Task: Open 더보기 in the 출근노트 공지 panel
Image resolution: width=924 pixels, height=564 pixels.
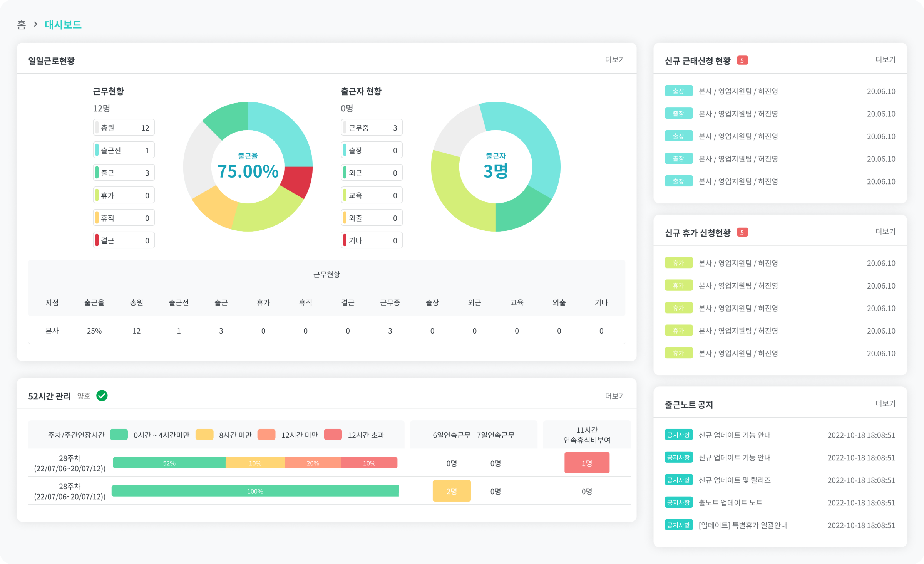Action: tap(885, 403)
